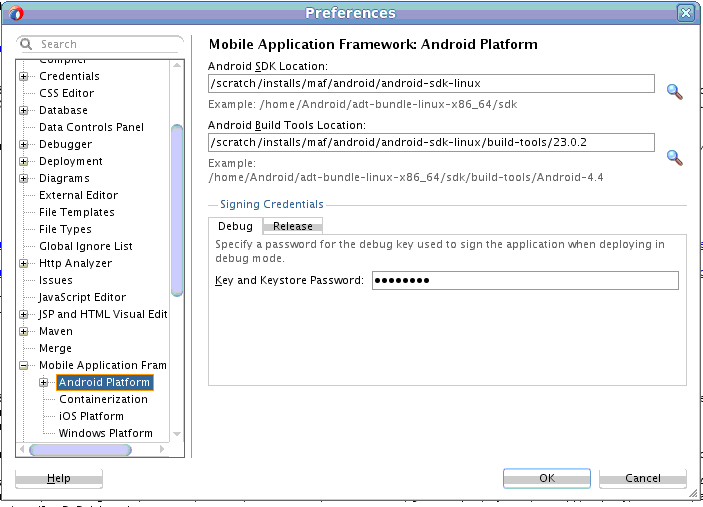Expand the Credentials node
Image resolution: width=703 pixels, height=507 pixels.
pos(24,77)
